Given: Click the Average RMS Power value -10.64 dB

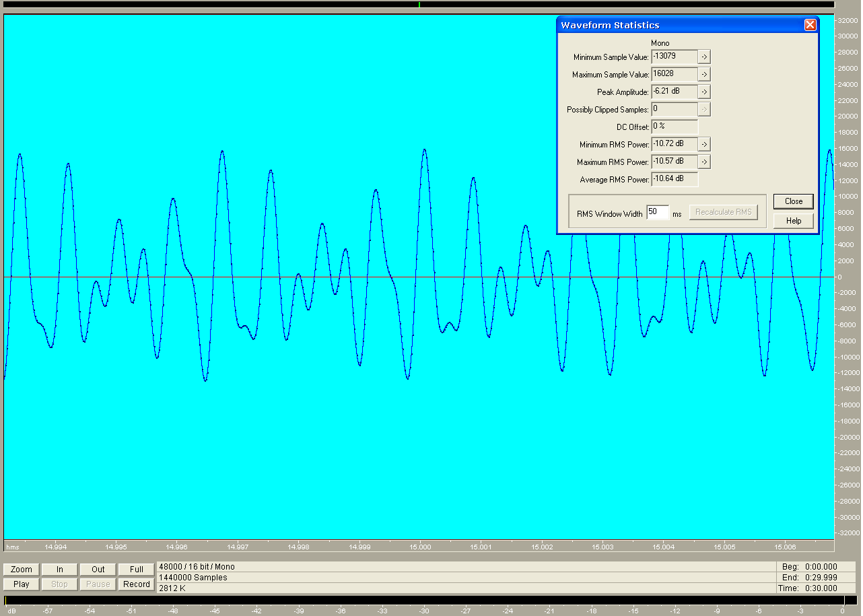Looking at the screenshot, I should click(675, 179).
